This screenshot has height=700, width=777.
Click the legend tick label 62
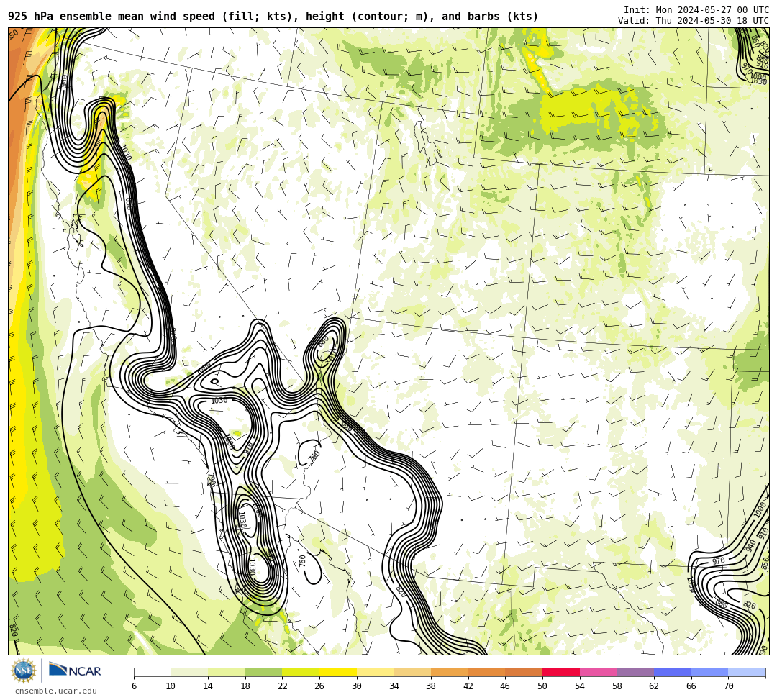[654, 686]
